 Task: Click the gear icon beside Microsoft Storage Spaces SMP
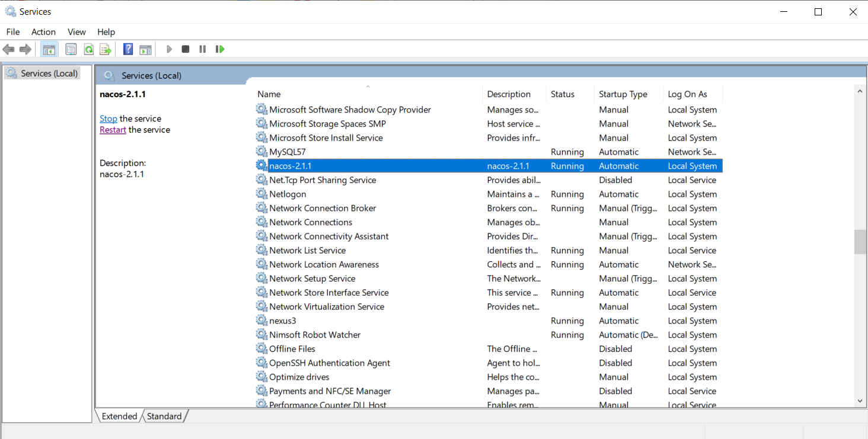[261, 124]
